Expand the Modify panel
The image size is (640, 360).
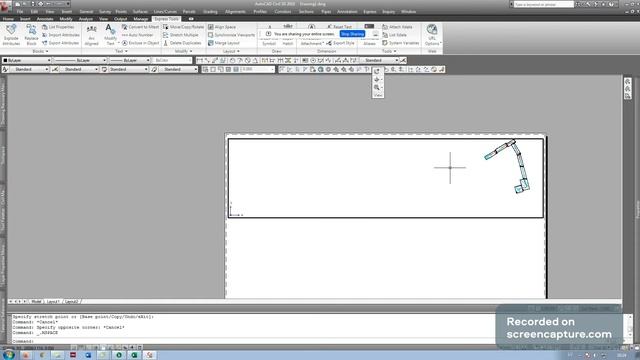click(183, 51)
